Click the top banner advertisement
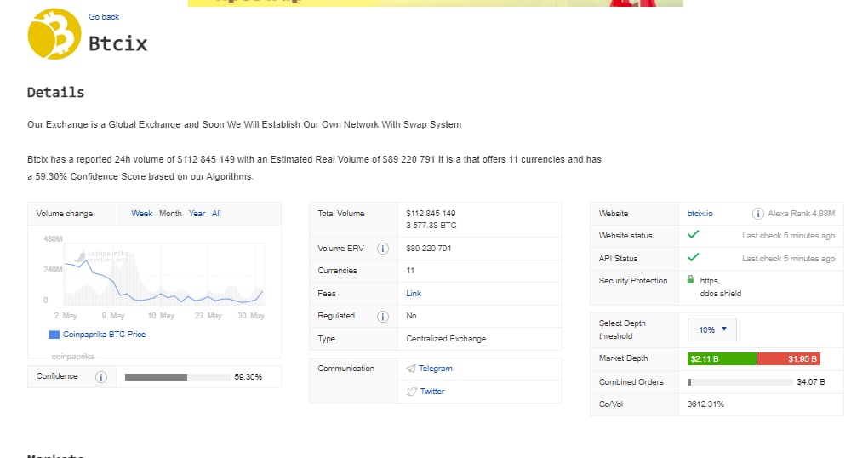 [436, 3]
